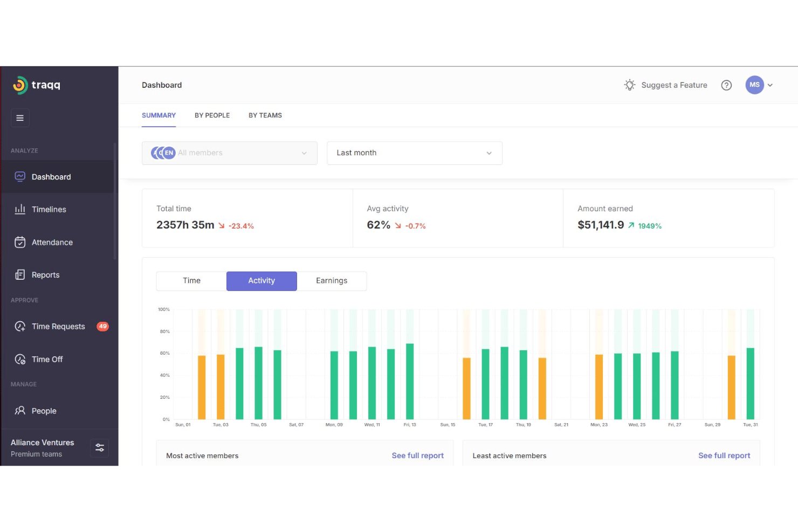
Task: Open full report for Least active members
Action: tap(724, 455)
